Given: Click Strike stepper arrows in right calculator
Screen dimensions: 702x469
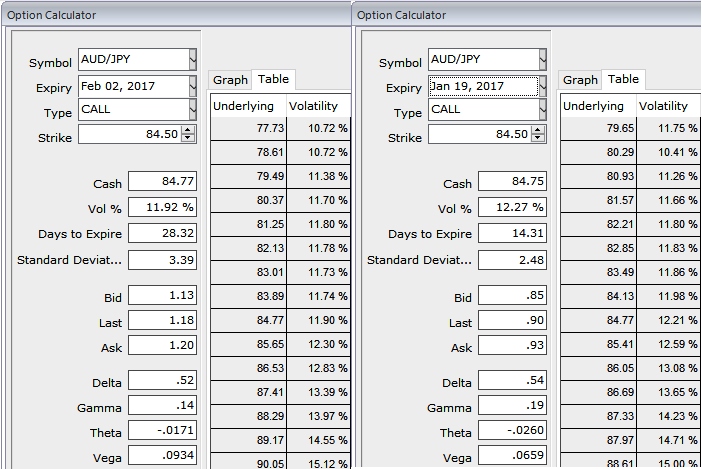Looking at the screenshot, I should 538,134.
